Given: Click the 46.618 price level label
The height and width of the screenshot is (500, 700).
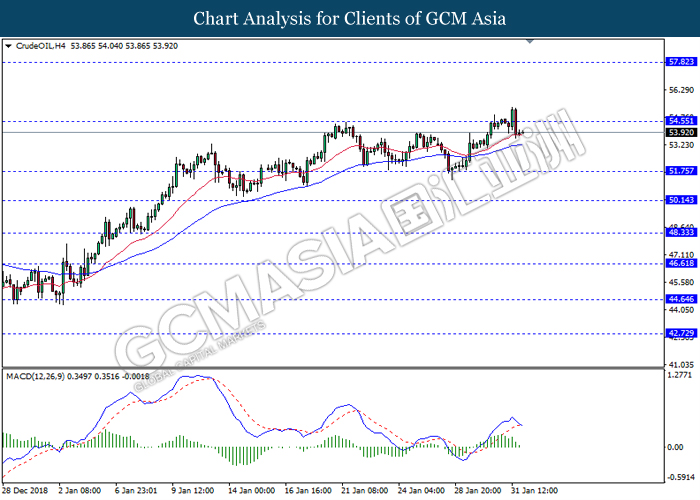Looking at the screenshot, I should [681, 263].
